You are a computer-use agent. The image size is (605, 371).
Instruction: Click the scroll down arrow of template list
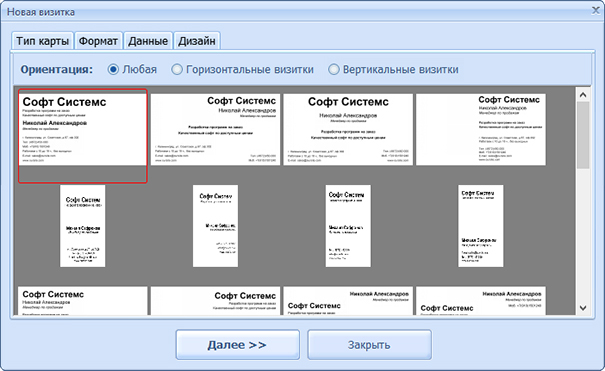pyautogui.click(x=583, y=308)
